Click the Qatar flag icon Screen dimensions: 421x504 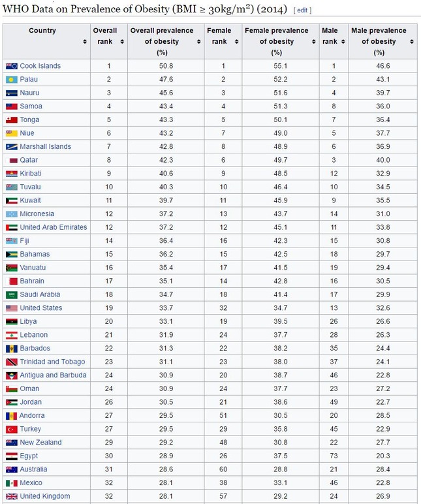tap(12, 161)
